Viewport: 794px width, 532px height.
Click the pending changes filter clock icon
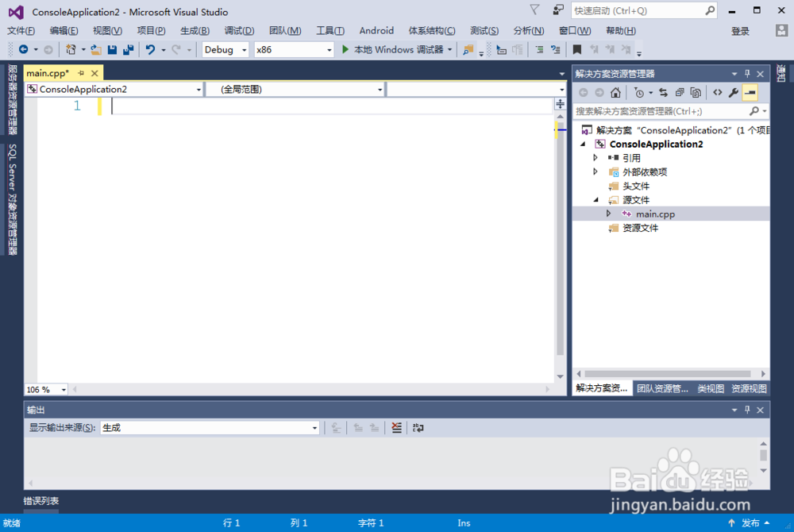coord(639,93)
